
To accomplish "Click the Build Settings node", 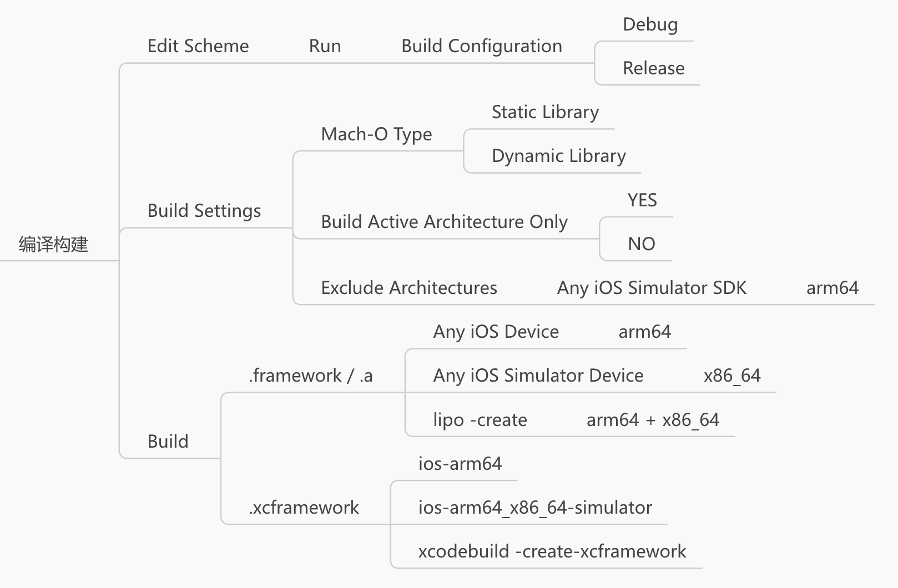I will [204, 211].
